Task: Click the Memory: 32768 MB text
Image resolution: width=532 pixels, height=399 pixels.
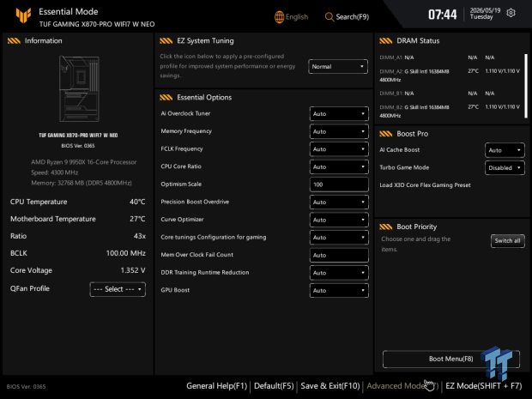Action: 82,183
